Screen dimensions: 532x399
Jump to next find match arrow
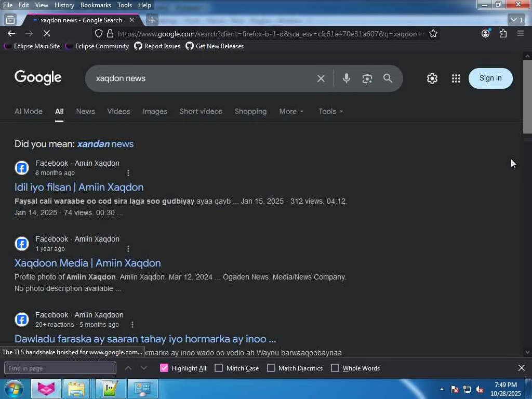[x=144, y=368]
